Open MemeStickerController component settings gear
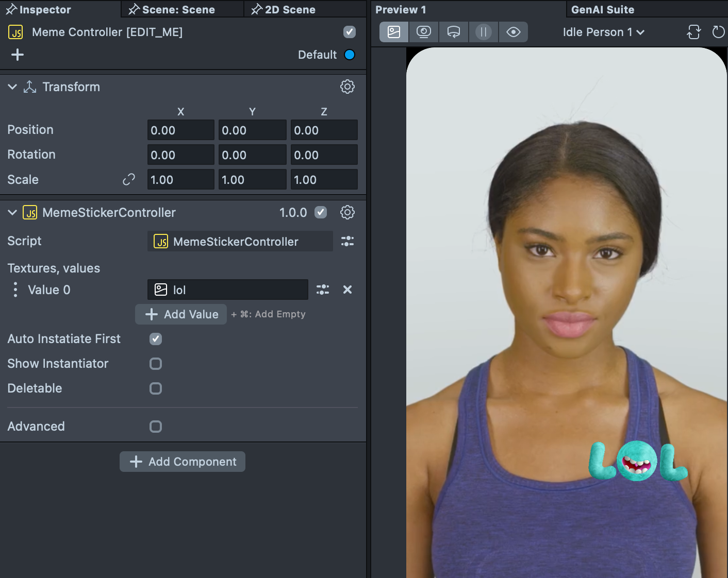The width and height of the screenshot is (728, 578). 347,212
